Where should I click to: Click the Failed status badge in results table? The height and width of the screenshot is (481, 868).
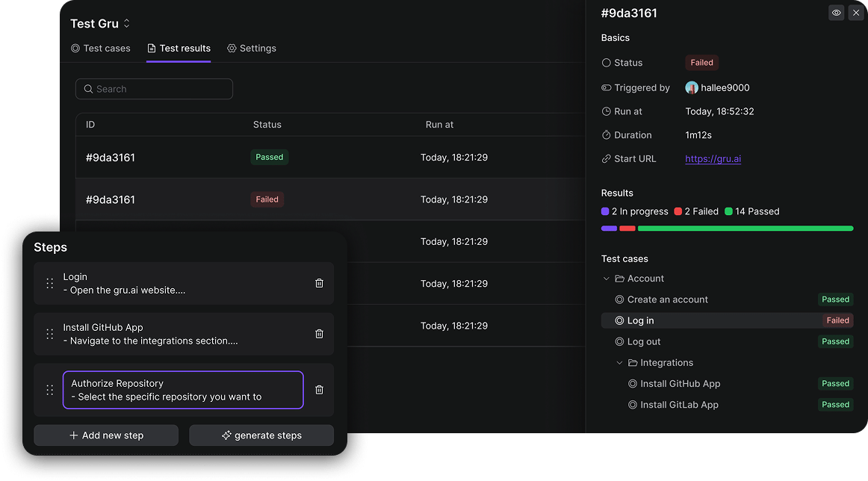pyautogui.click(x=267, y=199)
